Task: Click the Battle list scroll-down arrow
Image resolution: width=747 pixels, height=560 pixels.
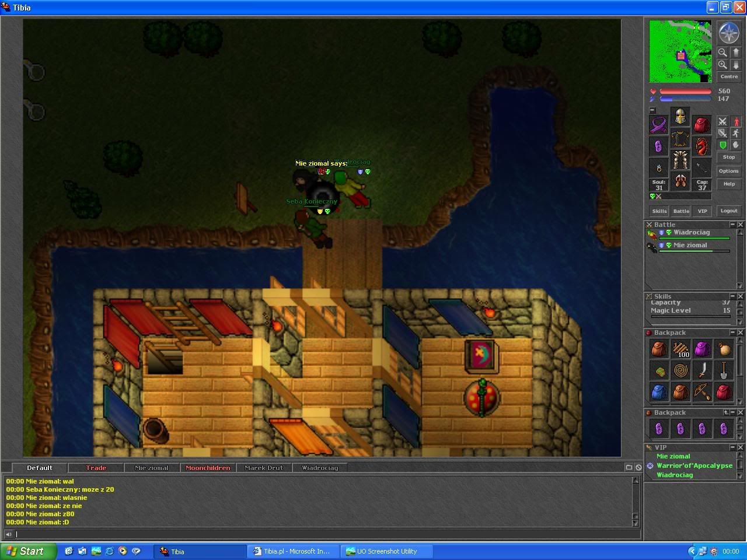Action: pyautogui.click(x=741, y=286)
